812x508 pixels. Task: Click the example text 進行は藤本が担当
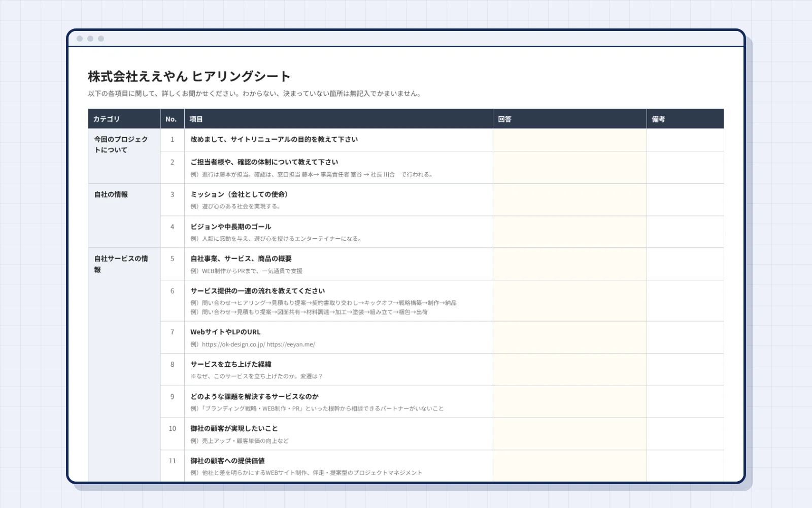point(312,174)
